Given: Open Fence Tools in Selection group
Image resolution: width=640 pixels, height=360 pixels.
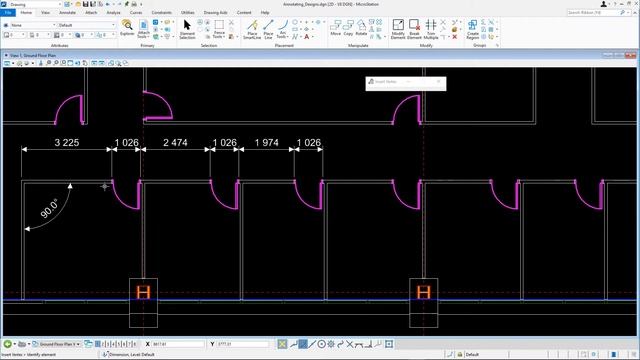Looking at the screenshot, I should point(219,29).
